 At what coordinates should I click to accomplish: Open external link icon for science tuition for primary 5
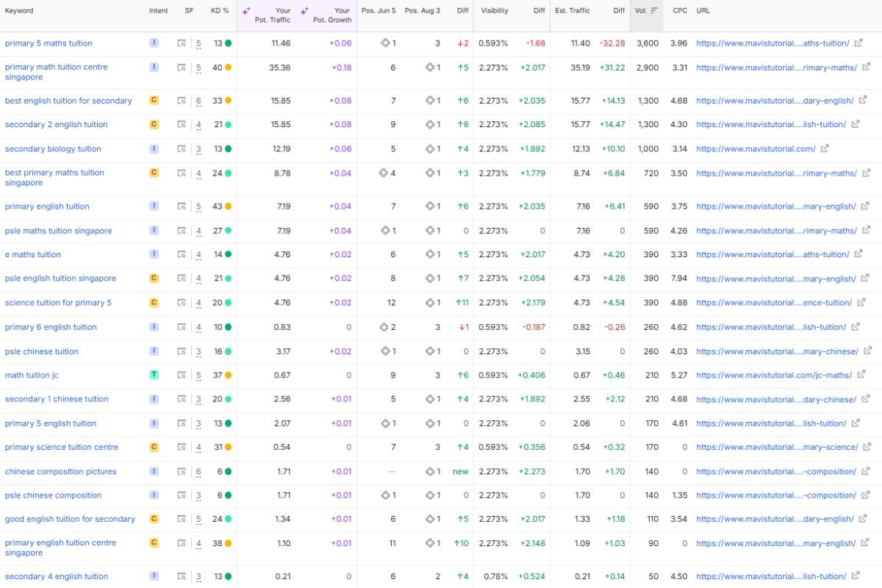[x=861, y=303]
